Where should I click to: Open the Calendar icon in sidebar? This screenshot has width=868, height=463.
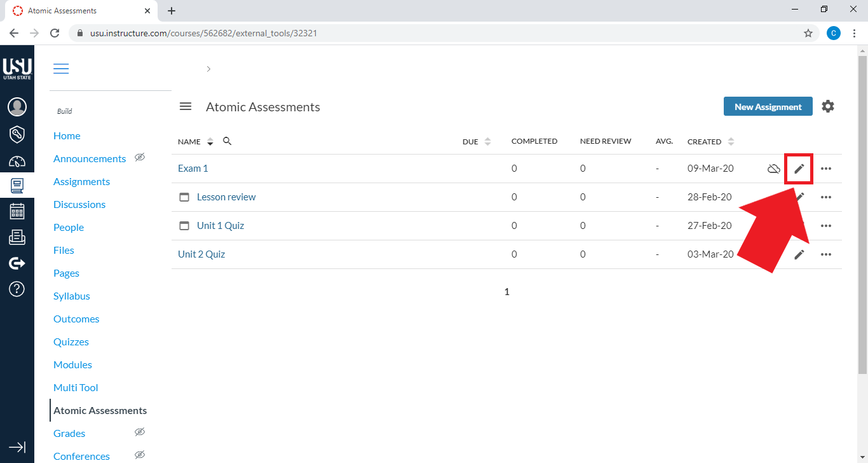[x=17, y=211]
